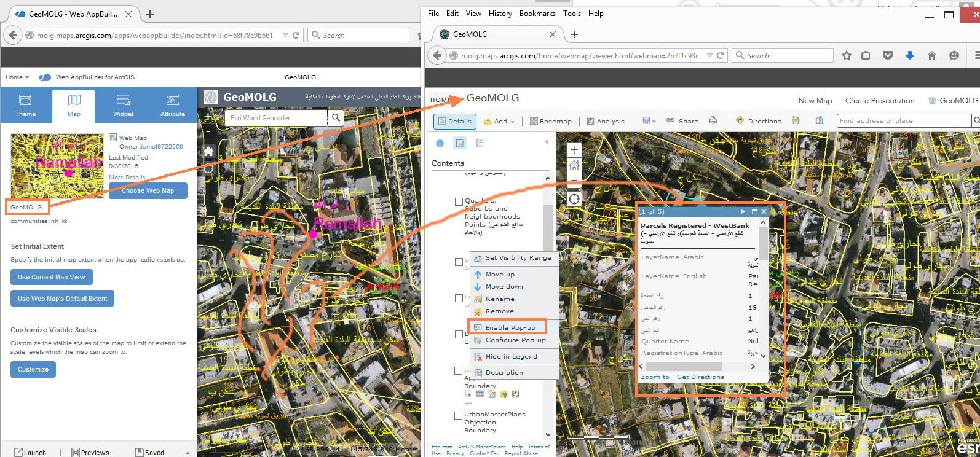Select Set Visibility Range in the context menu
The width and height of the screenshot is (980, 457).
click(514, 258)
